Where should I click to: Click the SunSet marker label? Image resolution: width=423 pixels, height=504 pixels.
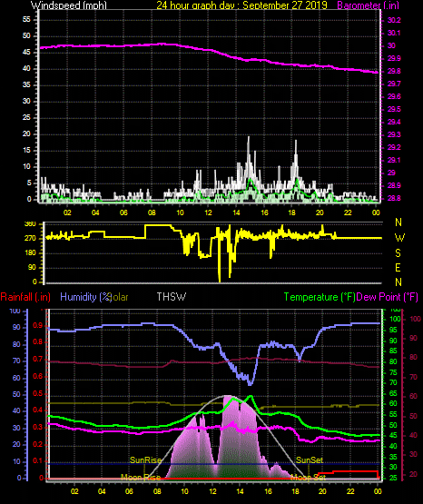coord(310,460)
